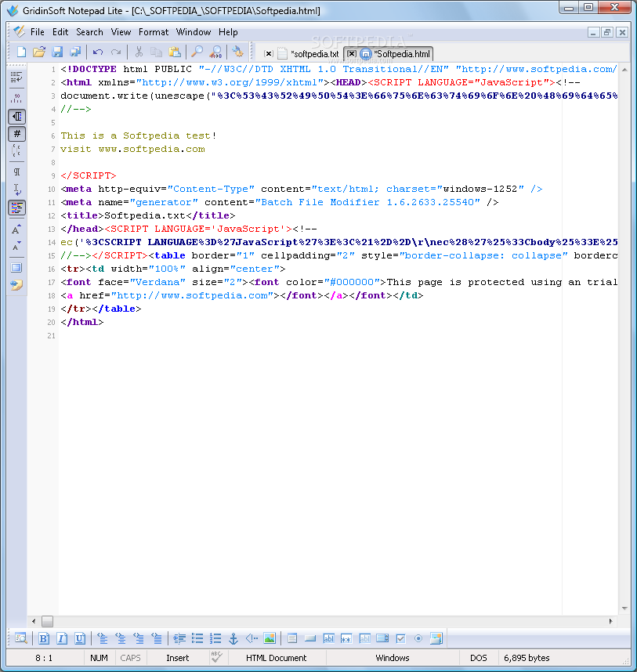637x672 pixels.
Task: Click the line 'This is a Softpedia test!'
Action: tap(139, 135)
